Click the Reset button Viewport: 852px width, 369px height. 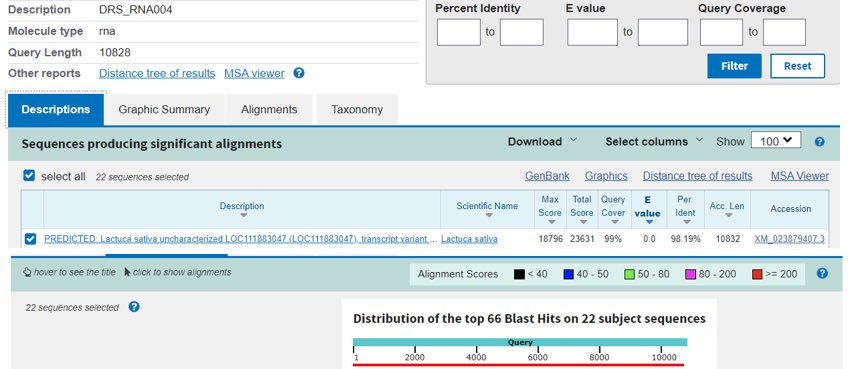(x=797, y=66)
